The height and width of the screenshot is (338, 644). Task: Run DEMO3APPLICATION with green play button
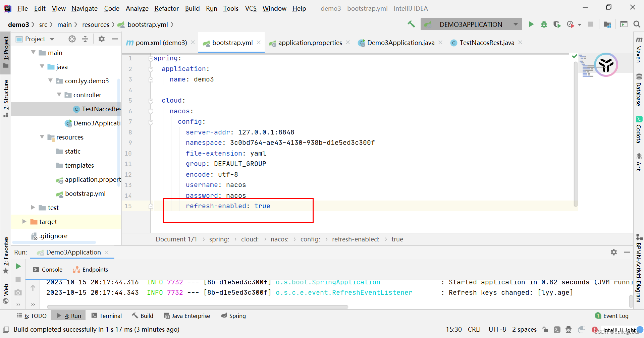pos(531,24)
